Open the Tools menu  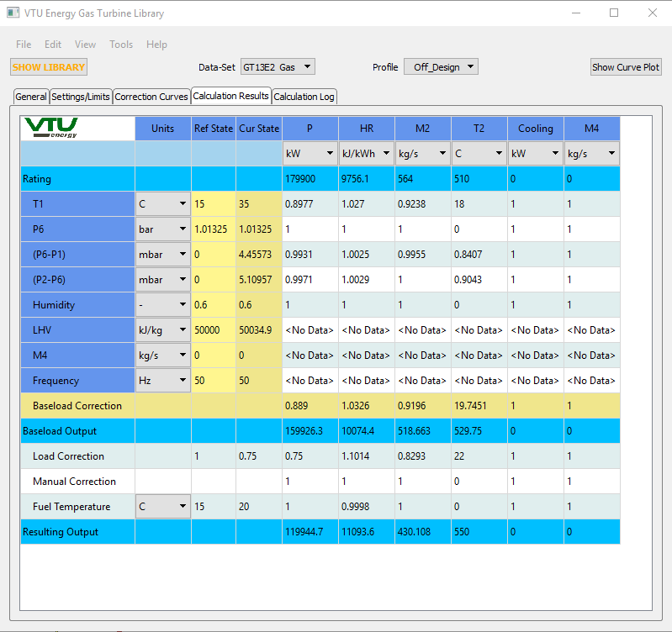coord(121,45)
